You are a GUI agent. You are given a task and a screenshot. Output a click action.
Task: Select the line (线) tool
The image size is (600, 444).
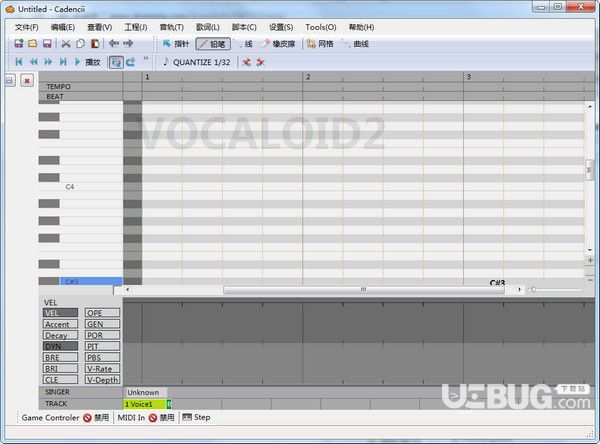coord(245,44)
